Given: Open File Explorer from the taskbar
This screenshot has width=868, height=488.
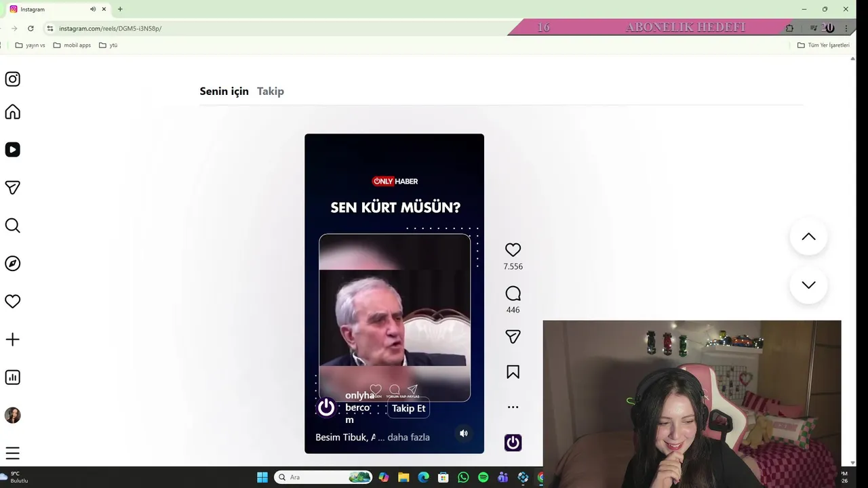Looking at the screenshot, I should 403,477.
